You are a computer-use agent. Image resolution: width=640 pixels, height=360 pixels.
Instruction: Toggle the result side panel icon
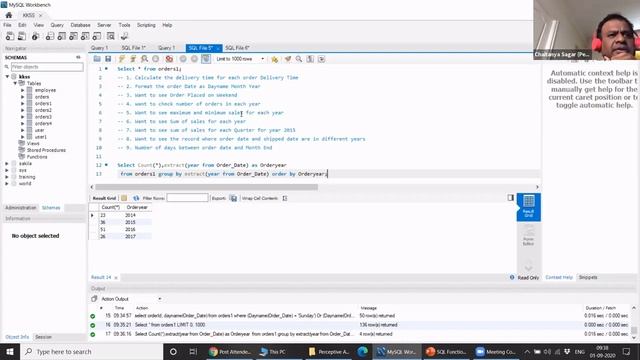(511, 198)
